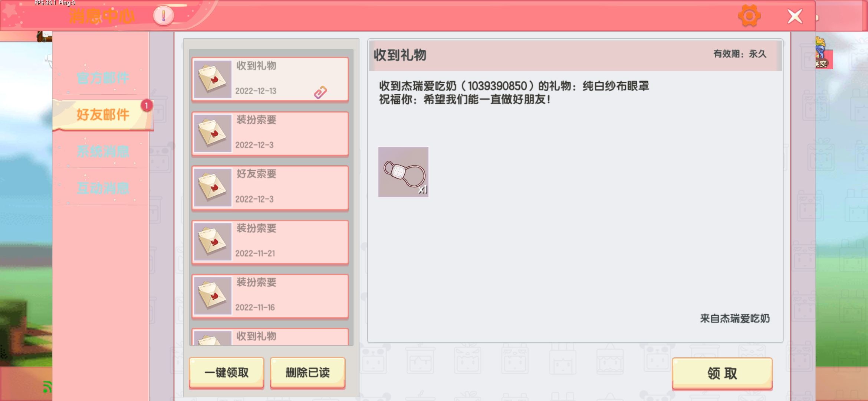
Task: Click the red unread badge on 好友邮件
Action: click(147, 106)
